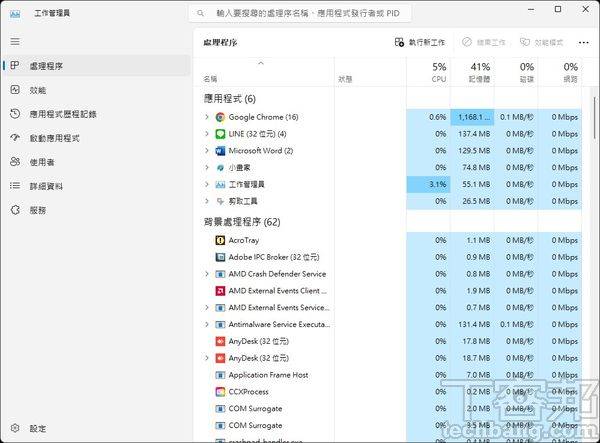Open Settings gear at sidebar bottom
Viewport: 600px width, 443px height.
point(15,428)
